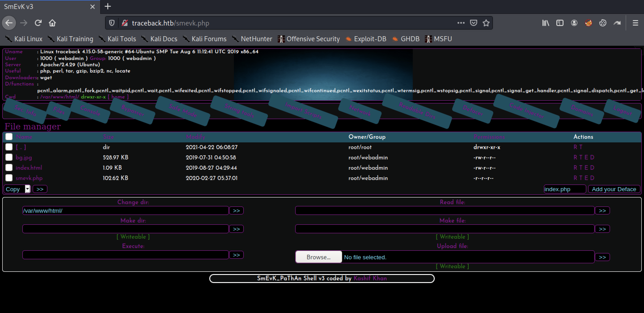Check the parent directory [ .. ] row
Screen dimensions: 644x313
pos(9,147)
